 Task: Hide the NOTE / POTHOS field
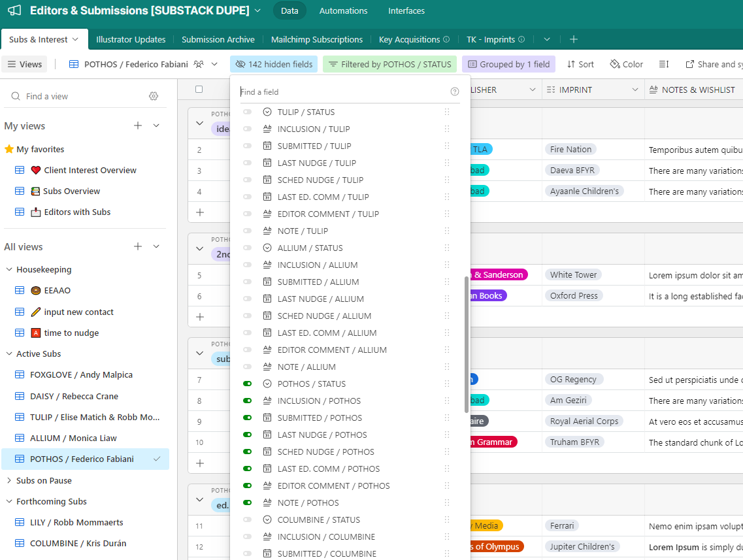click(x=248, y=502)
